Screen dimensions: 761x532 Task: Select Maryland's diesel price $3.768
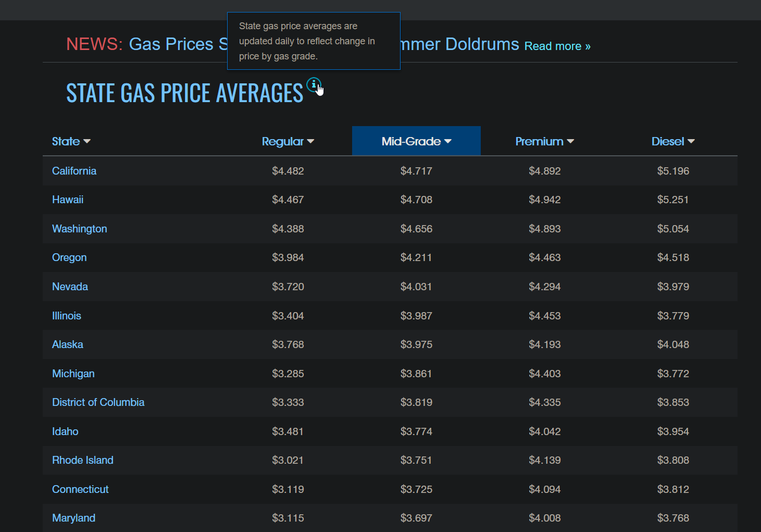[x=673, y=518]
